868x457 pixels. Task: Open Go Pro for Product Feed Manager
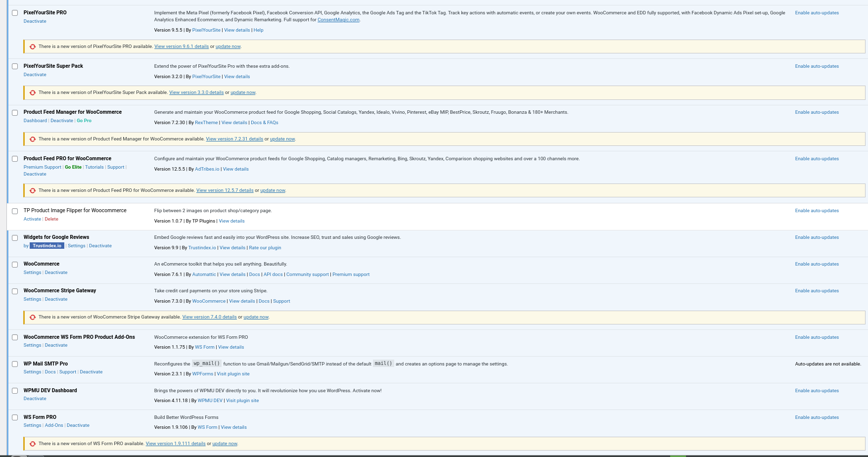point(84,121)
